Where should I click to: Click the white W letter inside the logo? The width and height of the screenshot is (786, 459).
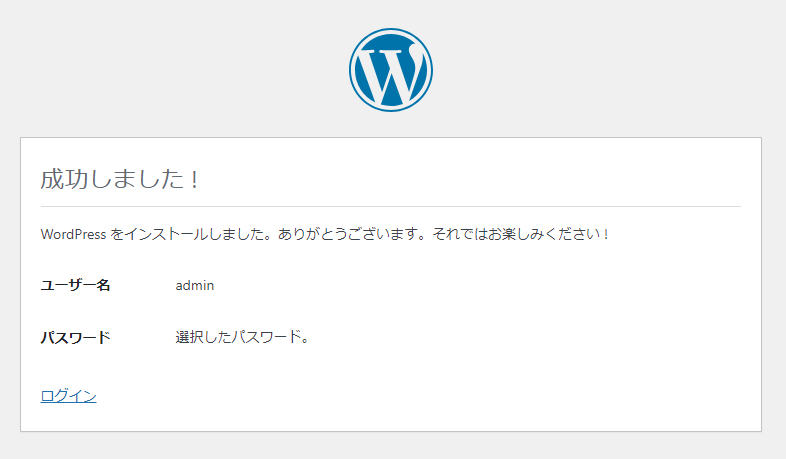coord(390,72)
